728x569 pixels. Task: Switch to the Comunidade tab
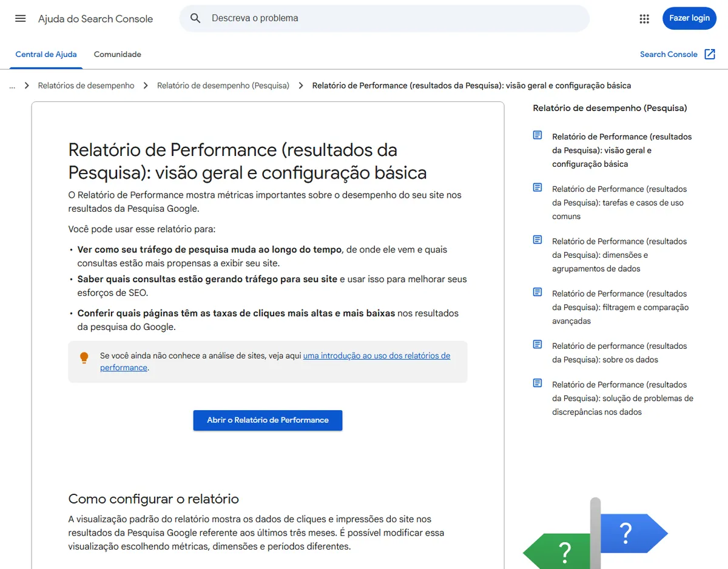coord(118,54)
